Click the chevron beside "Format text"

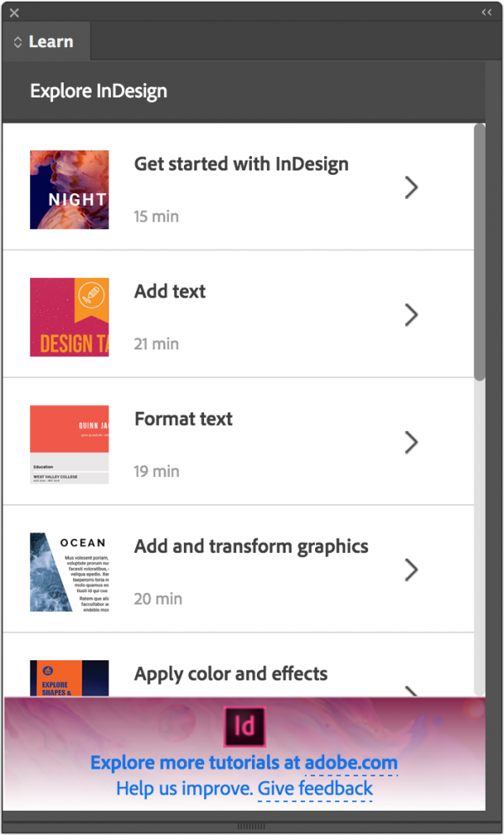coord(411,443)
